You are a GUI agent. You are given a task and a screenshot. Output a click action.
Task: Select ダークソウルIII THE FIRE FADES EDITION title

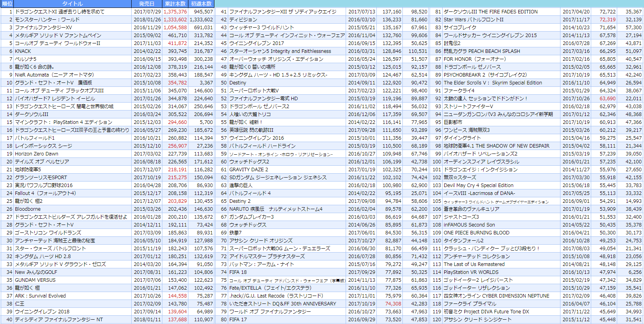491,12
